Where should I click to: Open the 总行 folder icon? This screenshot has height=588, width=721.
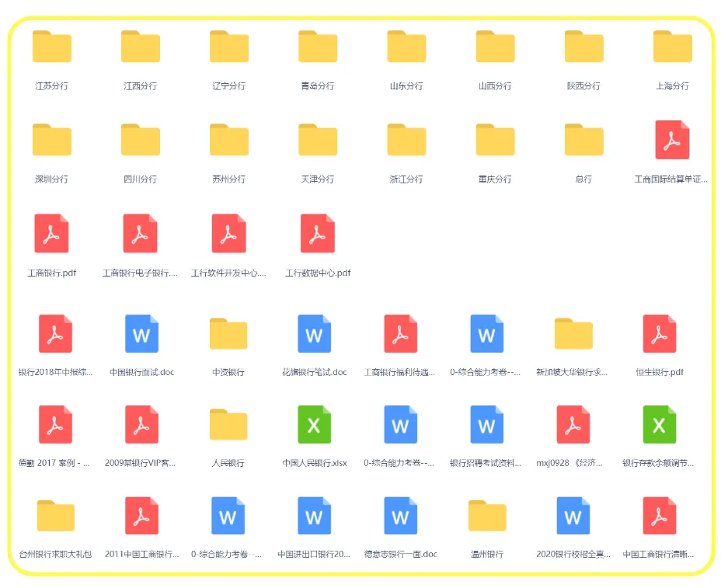[x=583, y=140]
